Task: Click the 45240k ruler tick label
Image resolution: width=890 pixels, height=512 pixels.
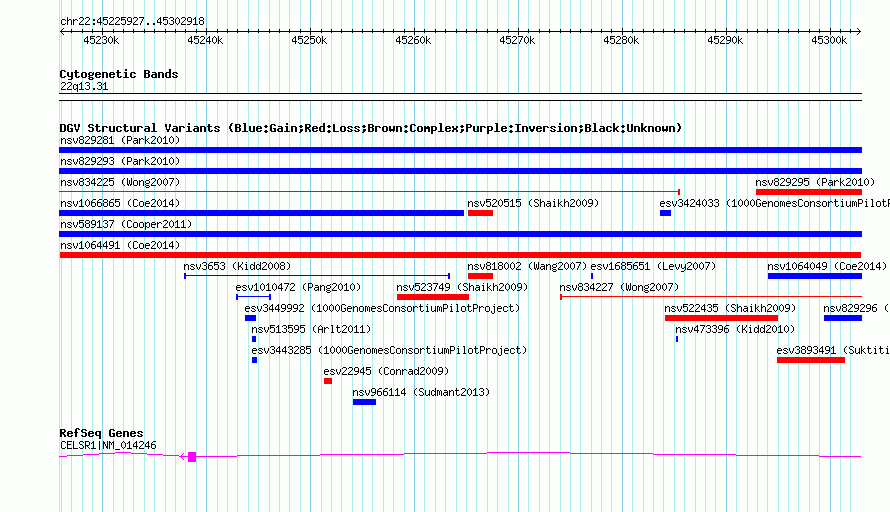Action: (205, 40)
